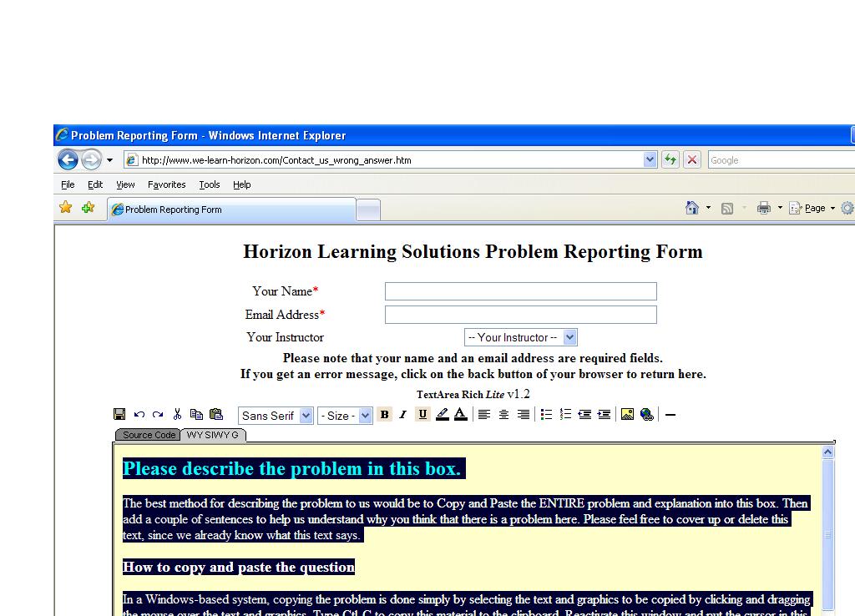The width and height of the screenshot is (855, 616).
Task: Click the 'How to copy and paste' heading
Action: [x=238, y=567]
